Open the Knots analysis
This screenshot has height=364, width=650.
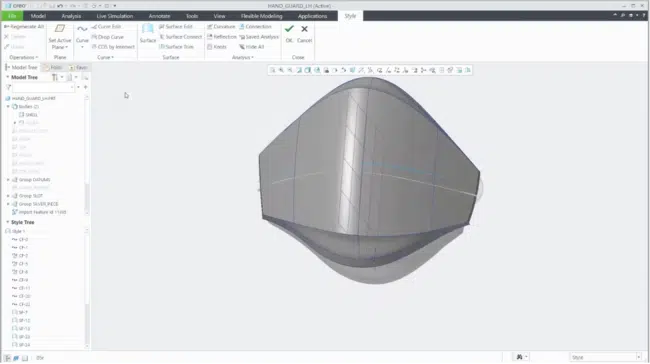[x=217, y=47]
